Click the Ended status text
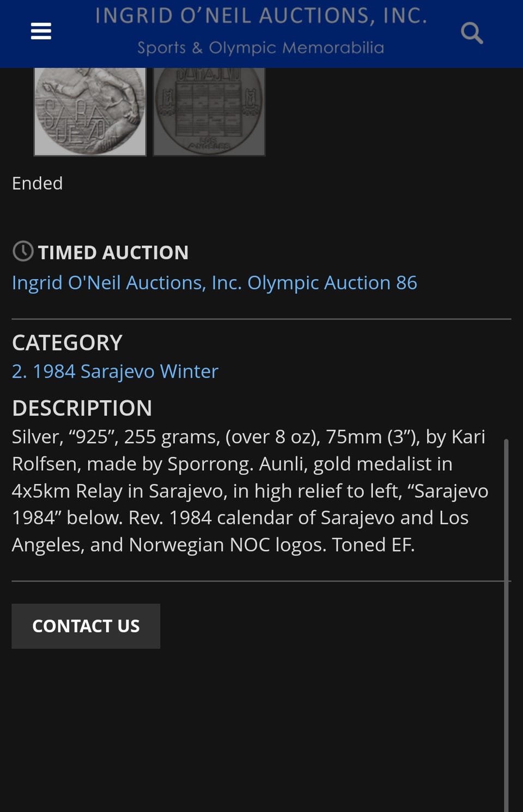 pos(38,183)
